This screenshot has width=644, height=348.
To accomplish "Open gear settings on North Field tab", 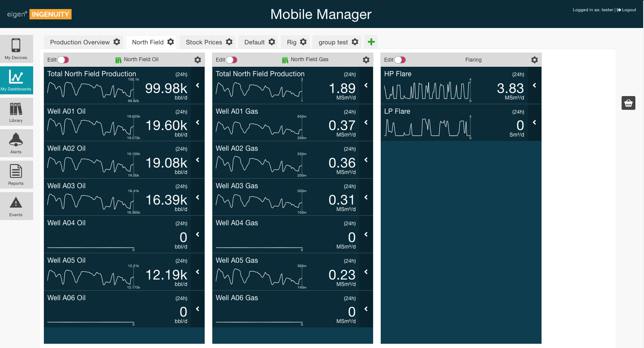I will 171,42.
